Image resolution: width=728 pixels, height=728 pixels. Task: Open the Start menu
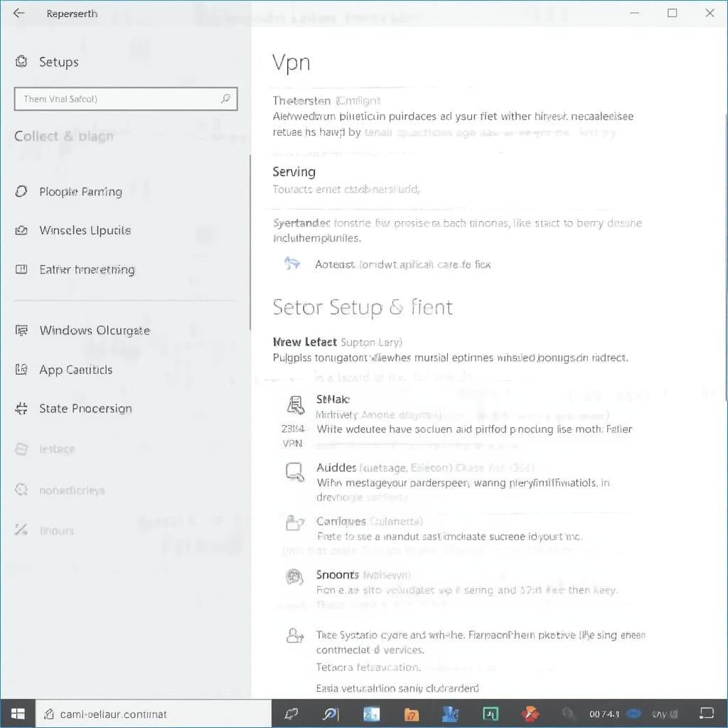18,713
